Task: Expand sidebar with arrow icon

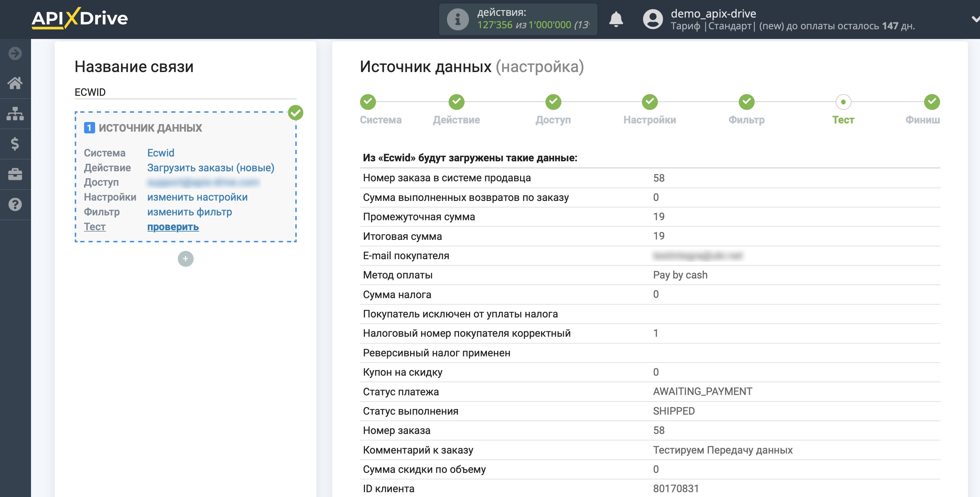Action: coord(15,53)
